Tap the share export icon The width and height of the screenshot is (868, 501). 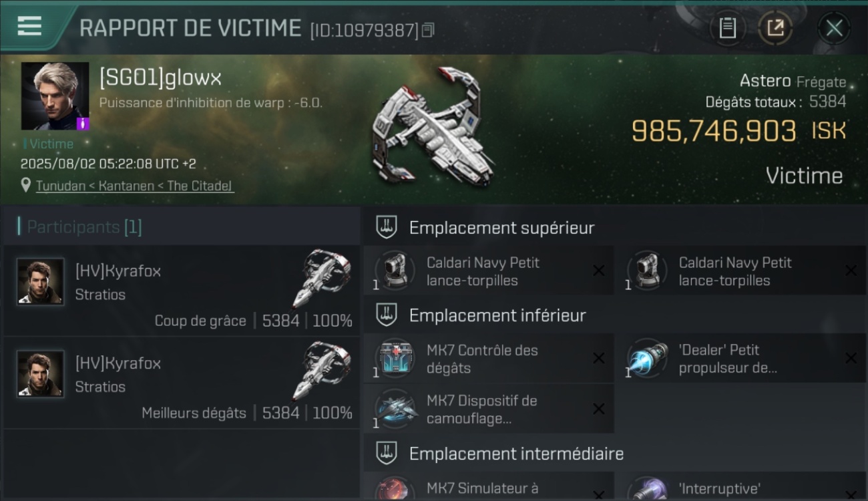775,28
